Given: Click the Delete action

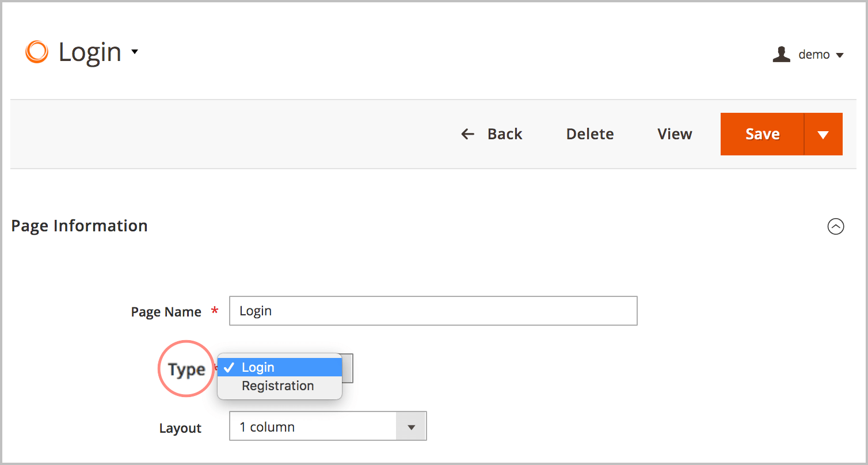Looking at the screenshot, I should [589, 134].
